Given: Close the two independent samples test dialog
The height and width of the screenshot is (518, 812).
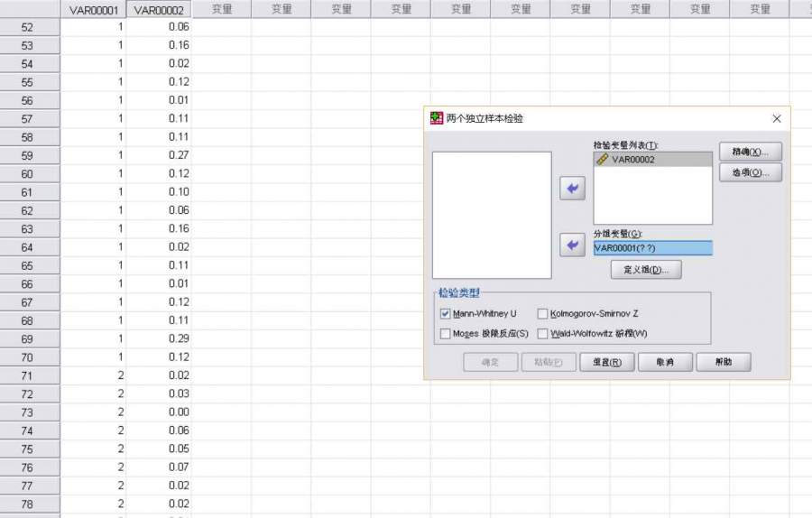Looking at the screenshot, I should point(777,118).
